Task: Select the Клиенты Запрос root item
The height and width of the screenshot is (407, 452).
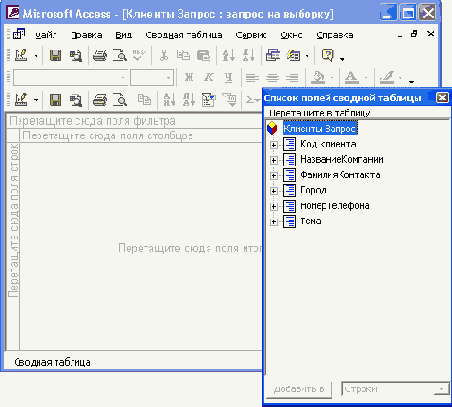Action: pyautogui.click(x=320, y=128)
